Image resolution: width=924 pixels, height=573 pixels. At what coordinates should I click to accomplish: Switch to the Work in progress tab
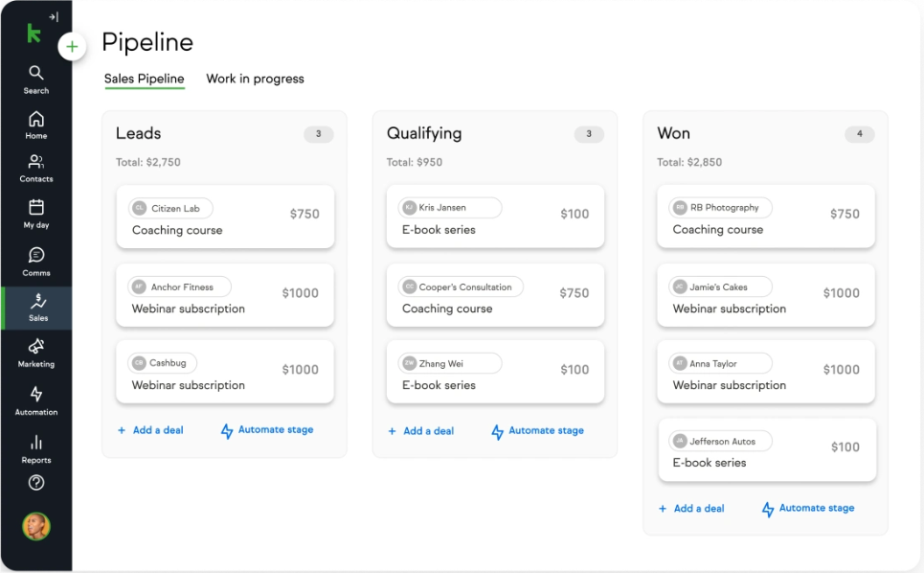(255, 79)
